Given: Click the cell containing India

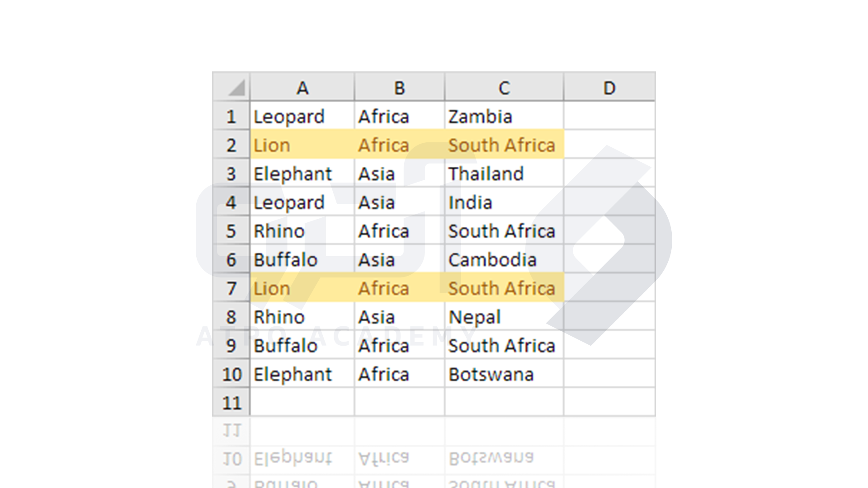Looking at the screenshot, I should [505, 202].
